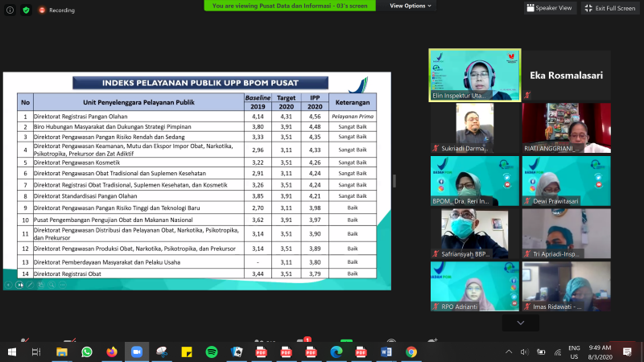Click 'Pusat Pengembangan Pengujian Obat dan Makanan Nasional'
Image resolution: width=644 pixels, height=362 pixels.
[x=113, y=220]
